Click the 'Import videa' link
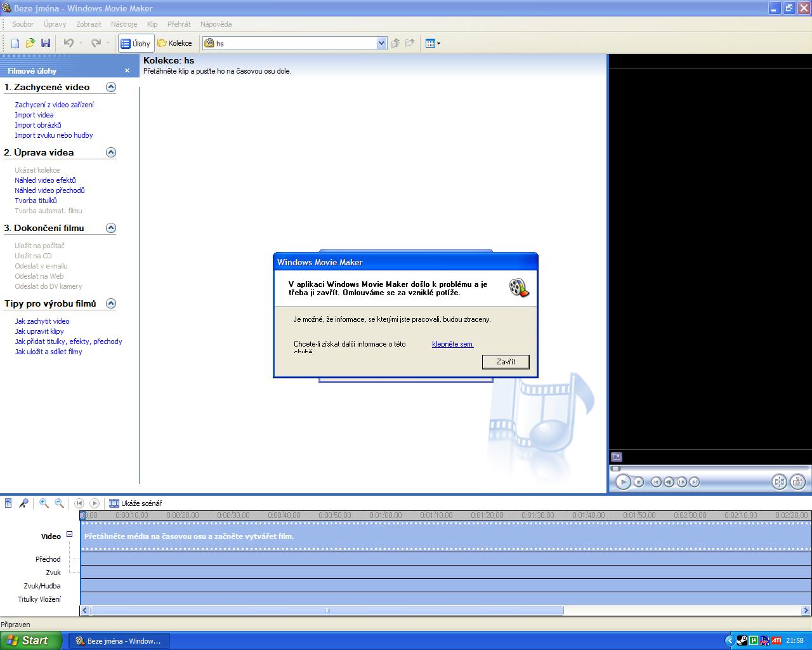This screenshot has height=650, width=812. click(x=34, y=115)
